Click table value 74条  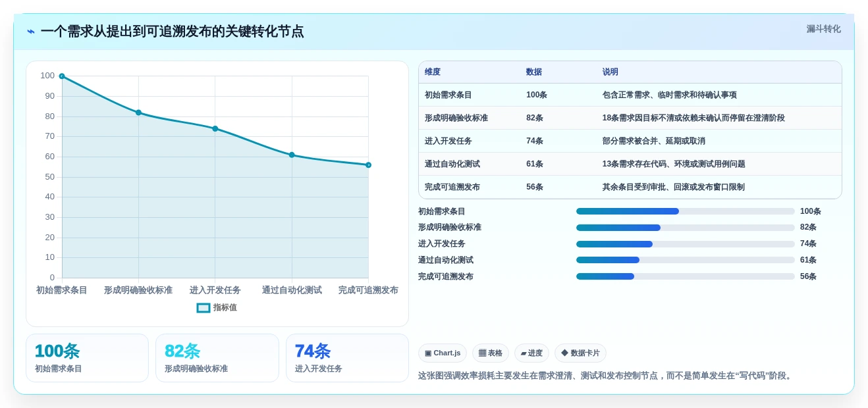tap(535, 141)
